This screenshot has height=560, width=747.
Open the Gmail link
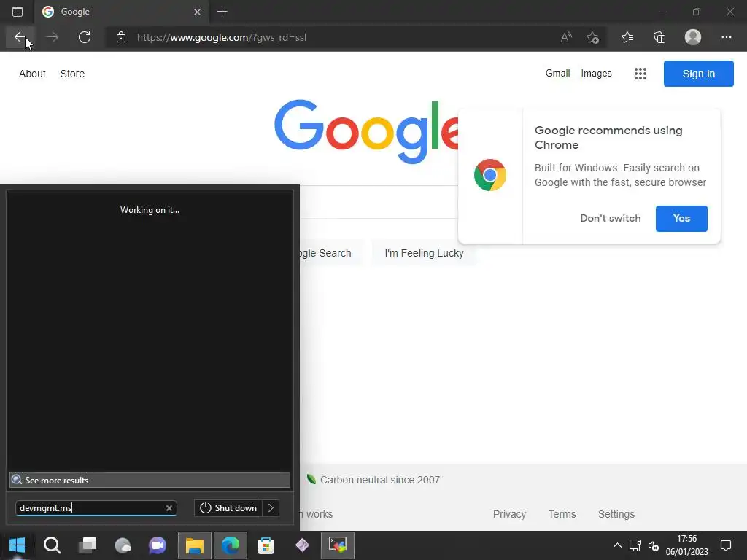557,74
